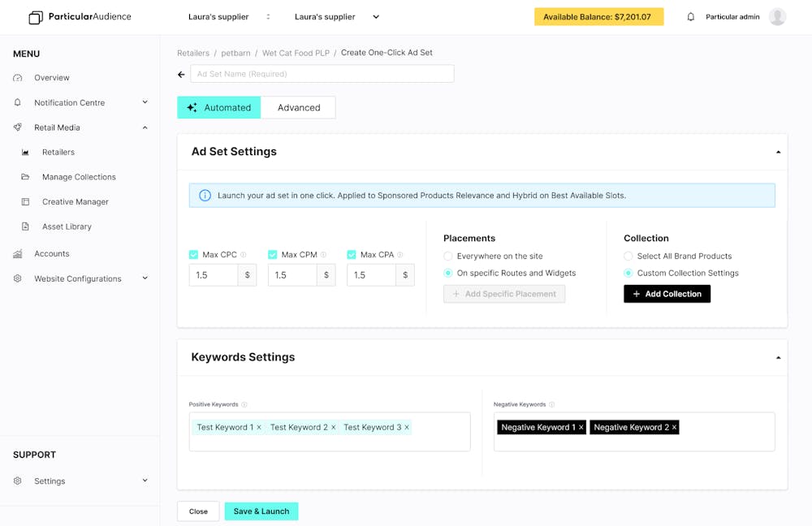Click the notification bell icon in header
Image resolution: width=812 pixels, height=526 pixels.
pyautogui.click(x=691, y=17)
